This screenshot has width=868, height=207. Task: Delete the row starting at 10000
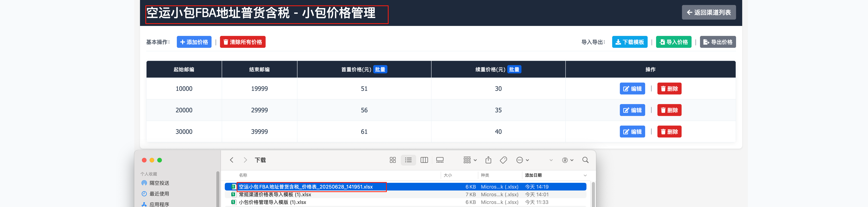(x=669, y=89)
